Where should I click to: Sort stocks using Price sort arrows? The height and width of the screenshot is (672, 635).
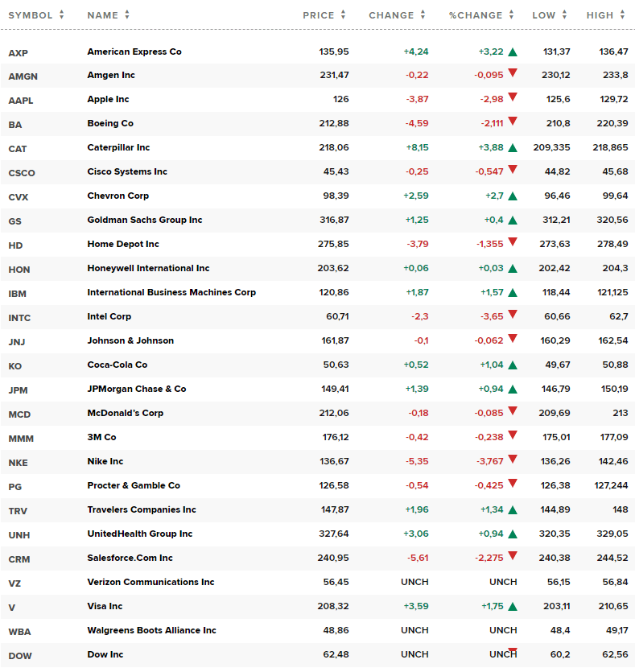coord(343,15)
